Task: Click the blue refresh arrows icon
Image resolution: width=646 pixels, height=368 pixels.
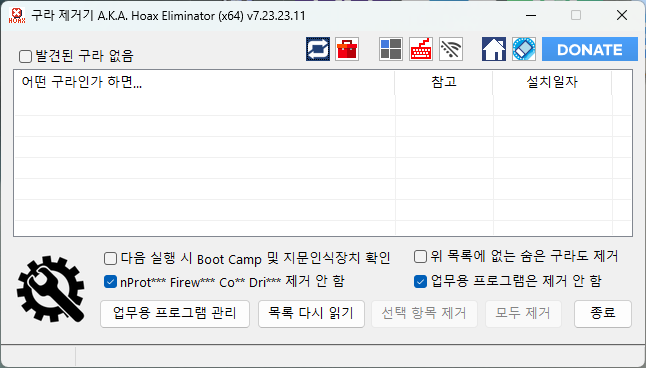Action: (x=318, y=49)
